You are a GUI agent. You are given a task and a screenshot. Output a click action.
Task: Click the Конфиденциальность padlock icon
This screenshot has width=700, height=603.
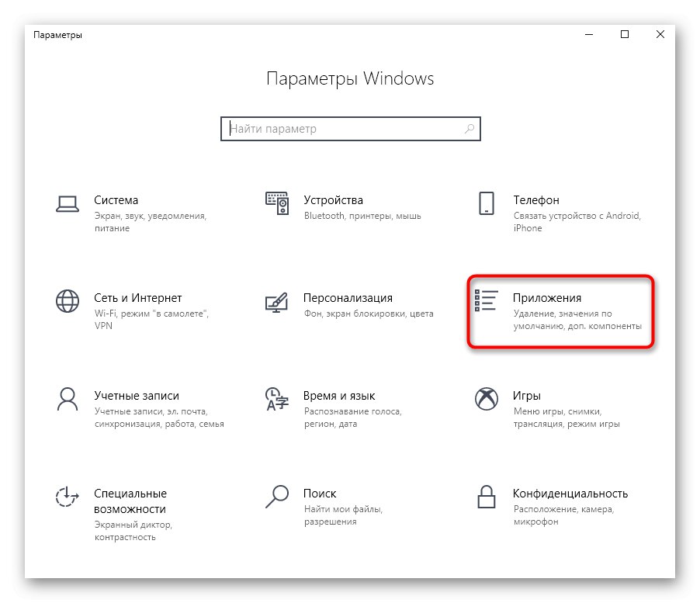[486, 497]
